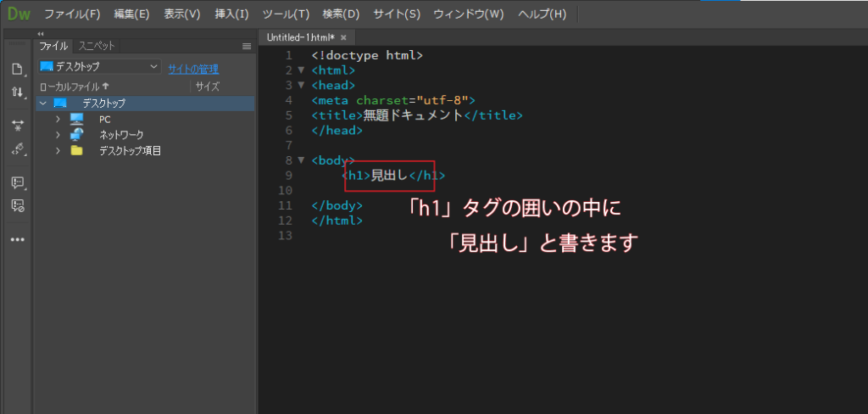Image resolution: width=868 pixels, height=414 pixels.
Task: Click the Open Documents toolbar icon
Action: coord(18,70)
